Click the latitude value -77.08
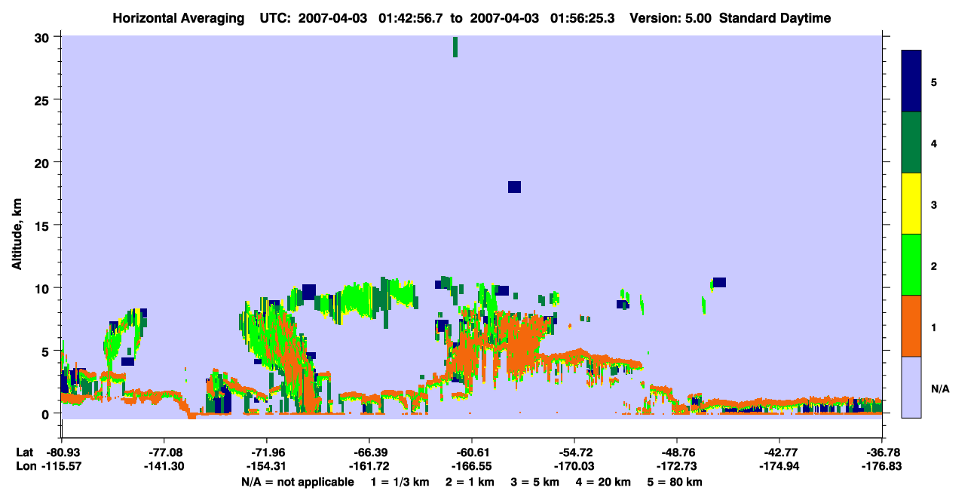Viewport: 980px width, 503px height. (164, 452)
